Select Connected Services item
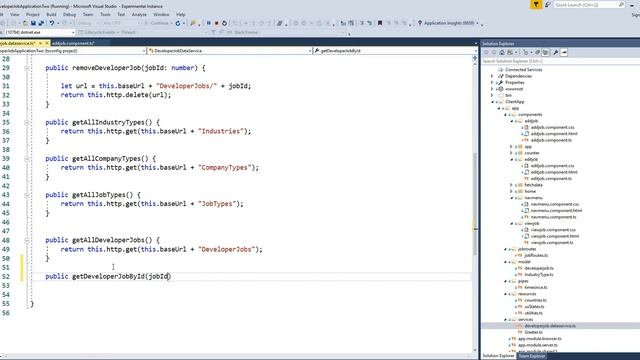 524,70
